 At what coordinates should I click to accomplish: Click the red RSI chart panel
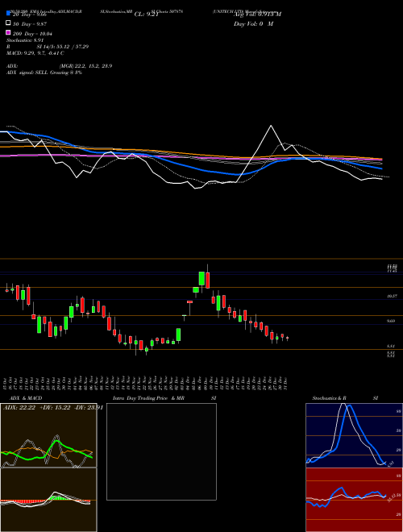(x=354, y=500)
